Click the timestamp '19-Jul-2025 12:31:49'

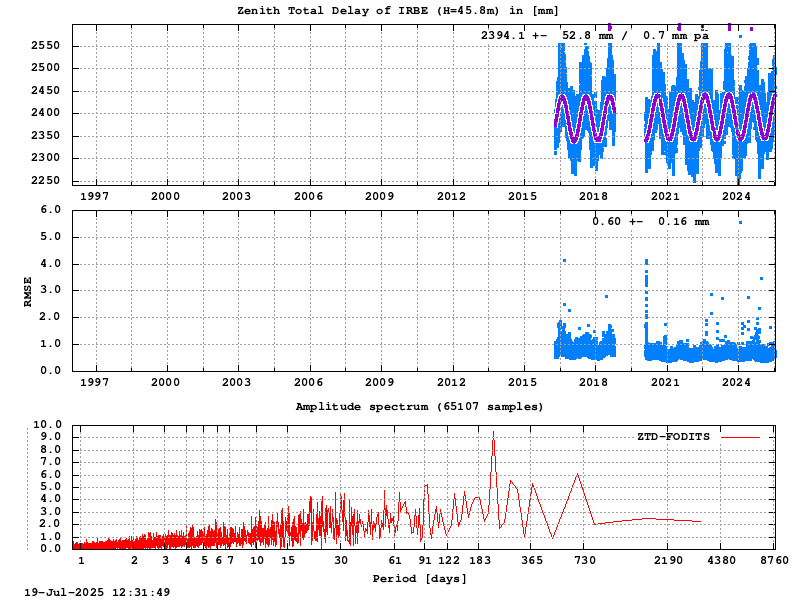pyautogui.click(x=97, y=592)
